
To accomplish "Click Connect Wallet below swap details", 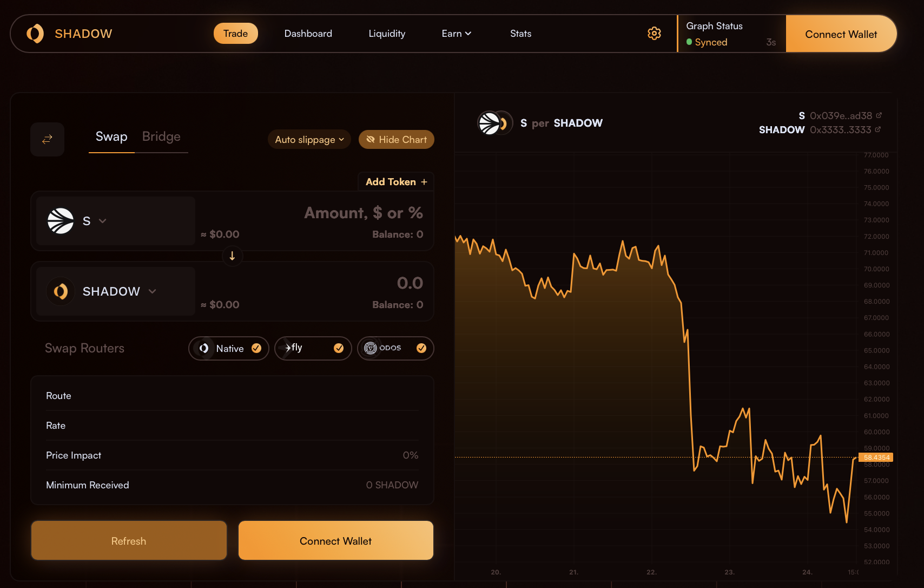I will (336, 540).
